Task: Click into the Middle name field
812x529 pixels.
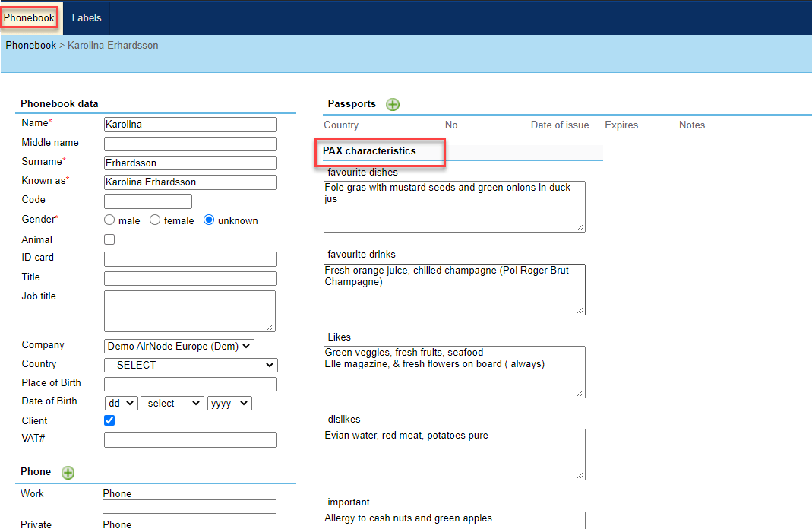Action: [x=190, y=144]
